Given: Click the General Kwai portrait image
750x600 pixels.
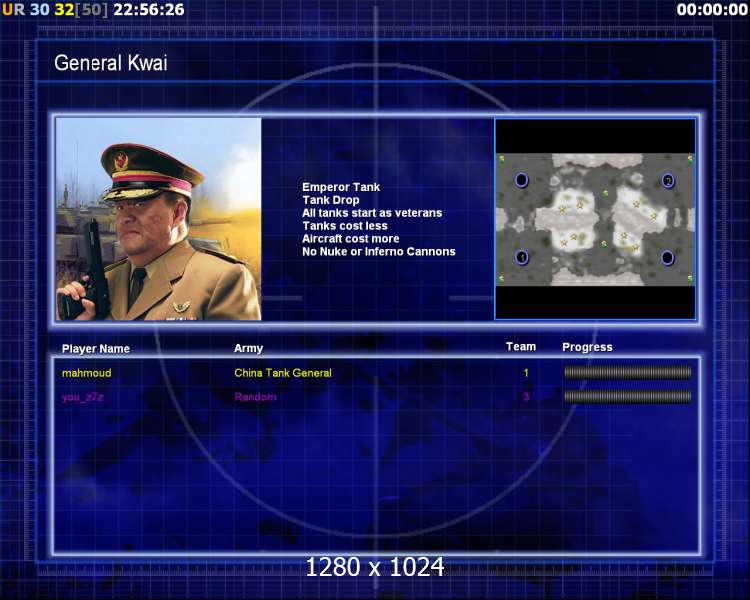Looking at the screenshot, I should point(159,219).
